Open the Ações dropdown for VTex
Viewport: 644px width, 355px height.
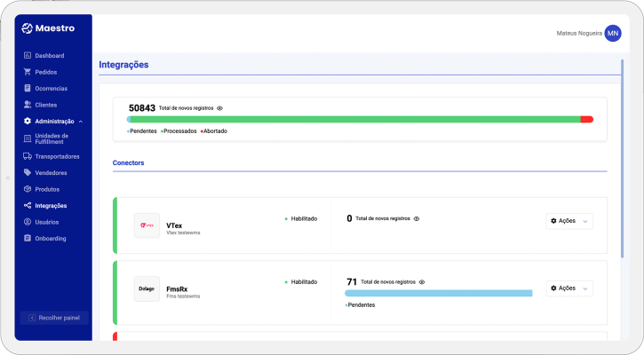click(x=569, y=221)
